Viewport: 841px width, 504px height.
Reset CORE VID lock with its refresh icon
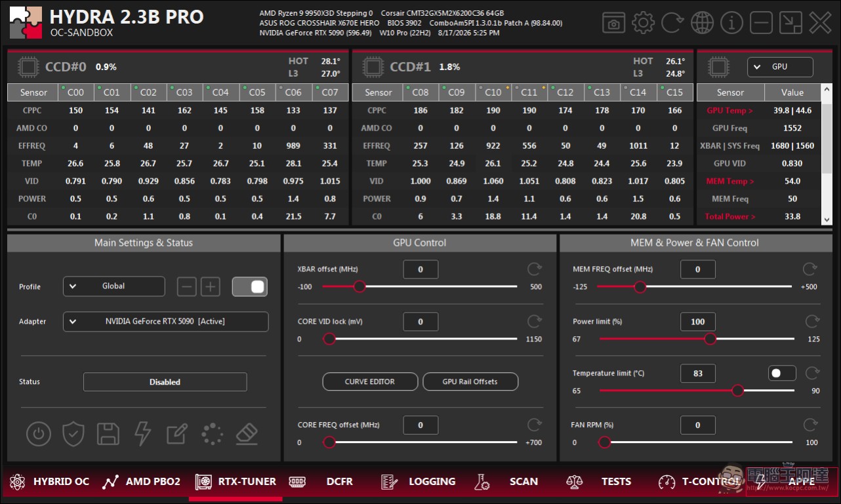click(535, 321)
